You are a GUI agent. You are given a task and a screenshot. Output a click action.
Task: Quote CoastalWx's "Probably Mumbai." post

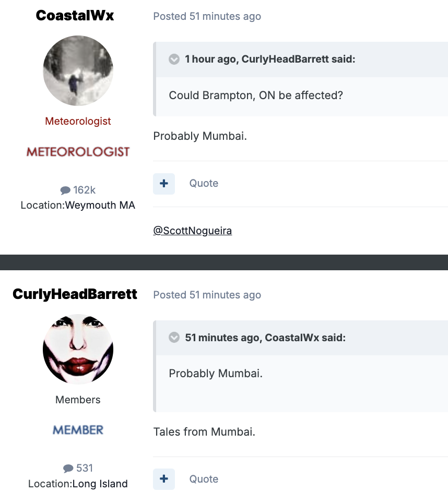point(204,184)
